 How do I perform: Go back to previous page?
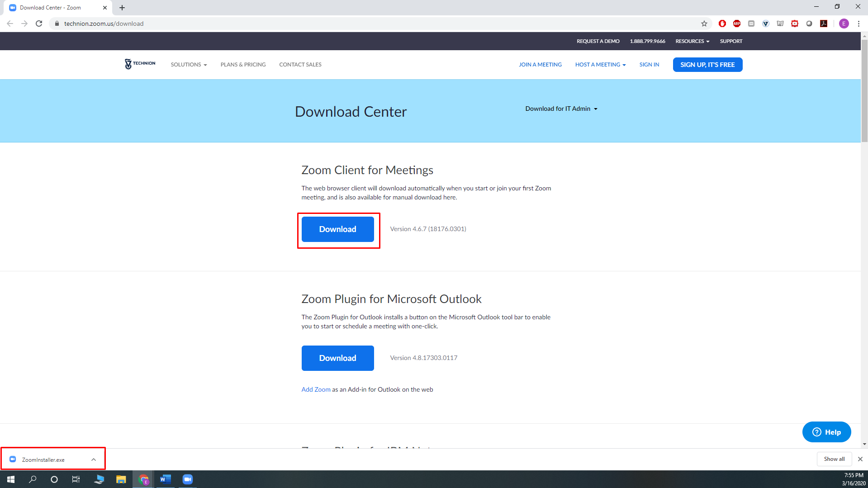(10, 24)
